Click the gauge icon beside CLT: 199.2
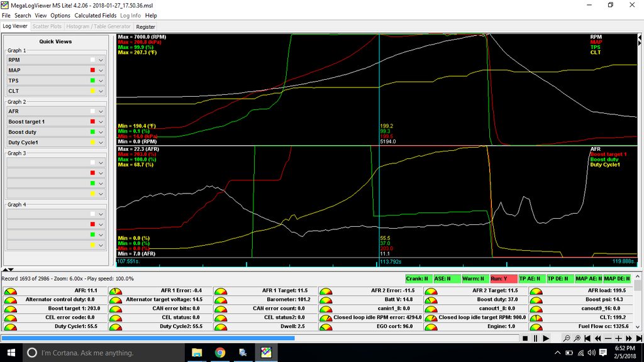 (536, 318)
